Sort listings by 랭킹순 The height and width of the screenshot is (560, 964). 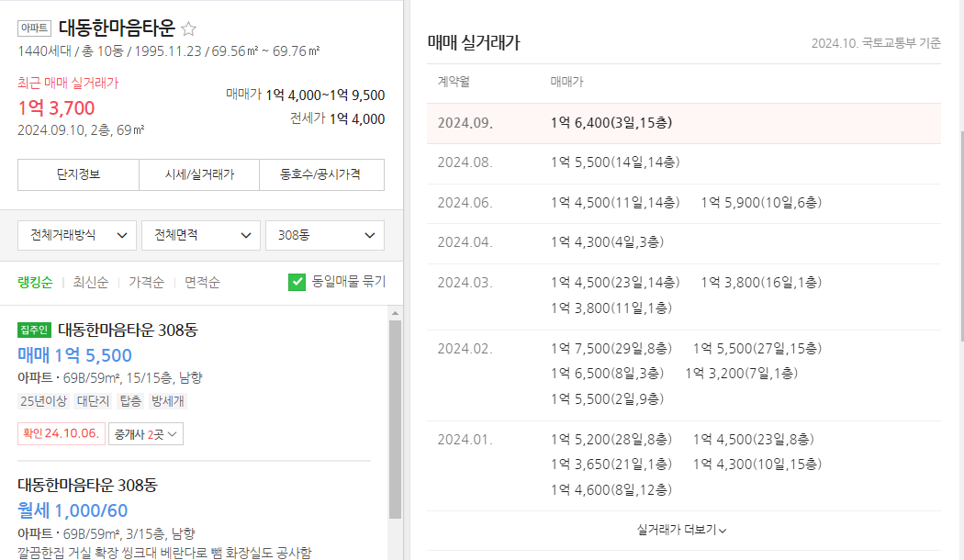point(35,282)
